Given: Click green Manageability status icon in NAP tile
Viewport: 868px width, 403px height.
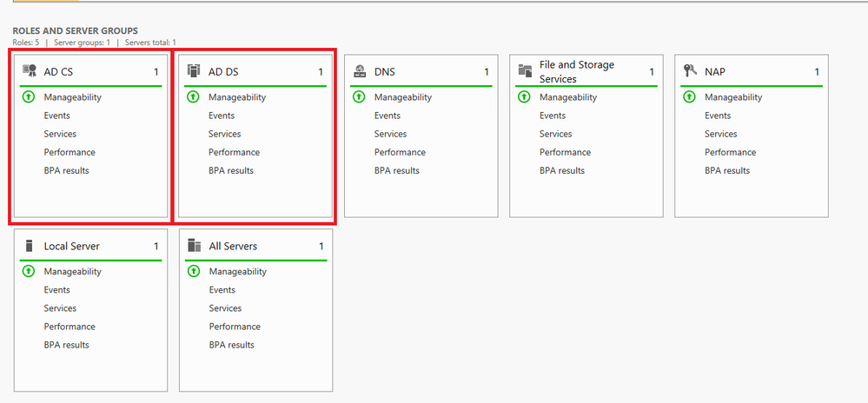Looking at the screenshot, I should pos(689,97).
